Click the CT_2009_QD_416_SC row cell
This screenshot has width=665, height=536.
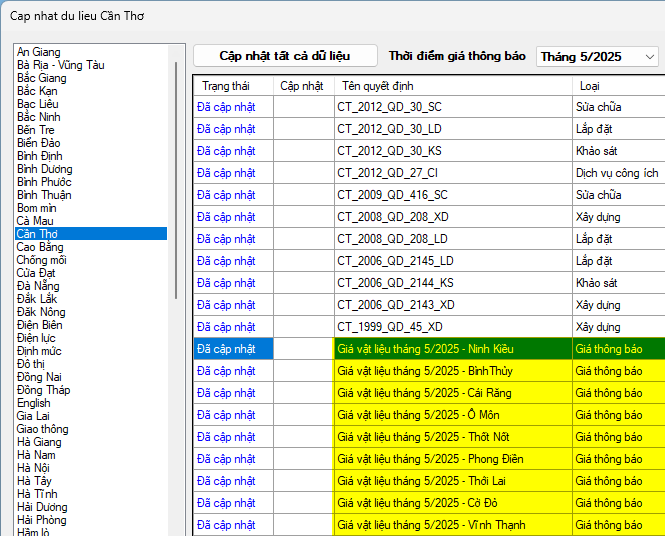pyautogui.click(x=453, y=195)
